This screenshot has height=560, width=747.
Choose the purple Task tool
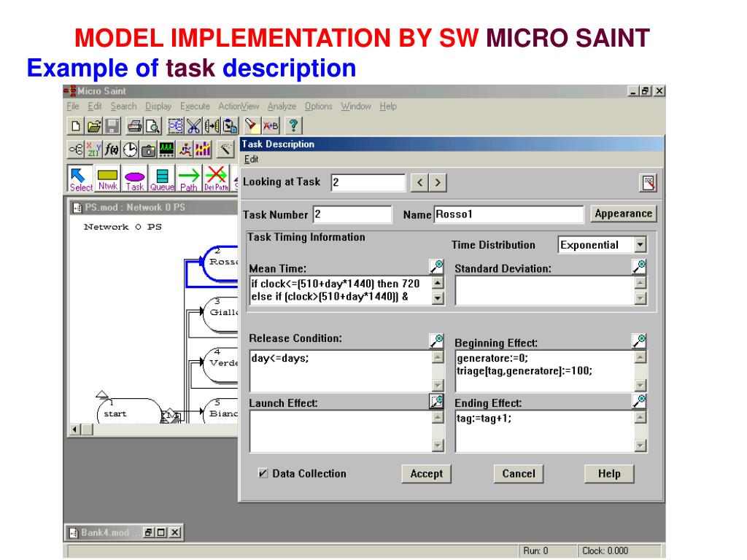coord(135,179)
